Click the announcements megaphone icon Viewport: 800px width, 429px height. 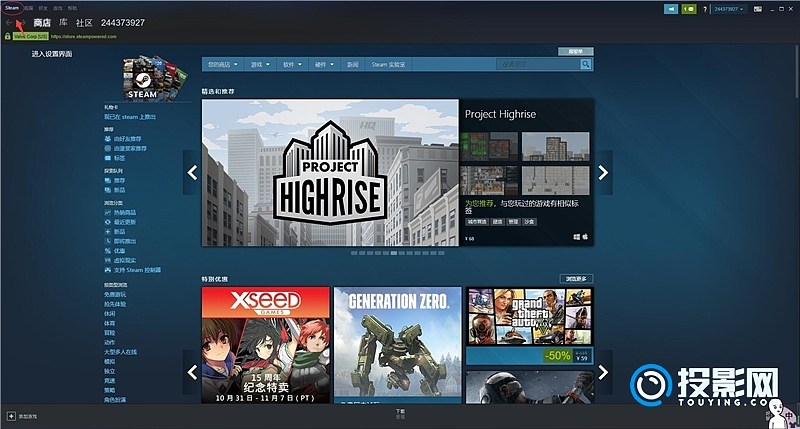tap(671, 9)
